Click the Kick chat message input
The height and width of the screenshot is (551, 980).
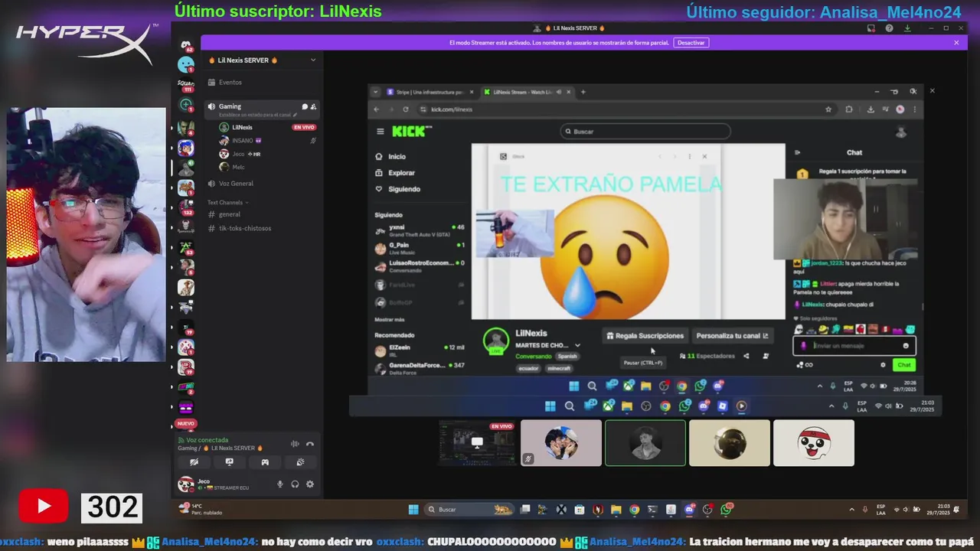point(854,346)
